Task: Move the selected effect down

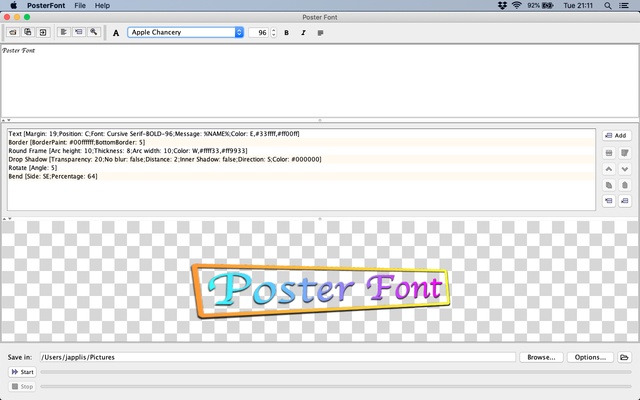Action: pos(625,169)
